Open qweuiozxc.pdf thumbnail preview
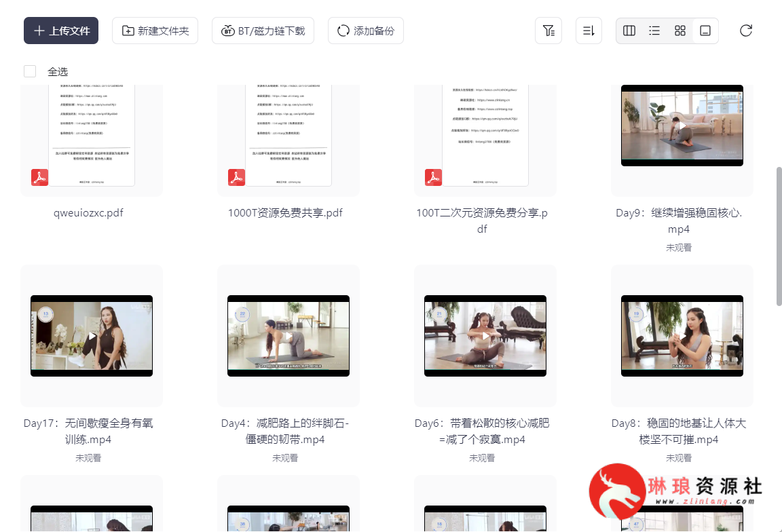Image resolution: width=782 pixels, height=532 pixels. point(92,136)
